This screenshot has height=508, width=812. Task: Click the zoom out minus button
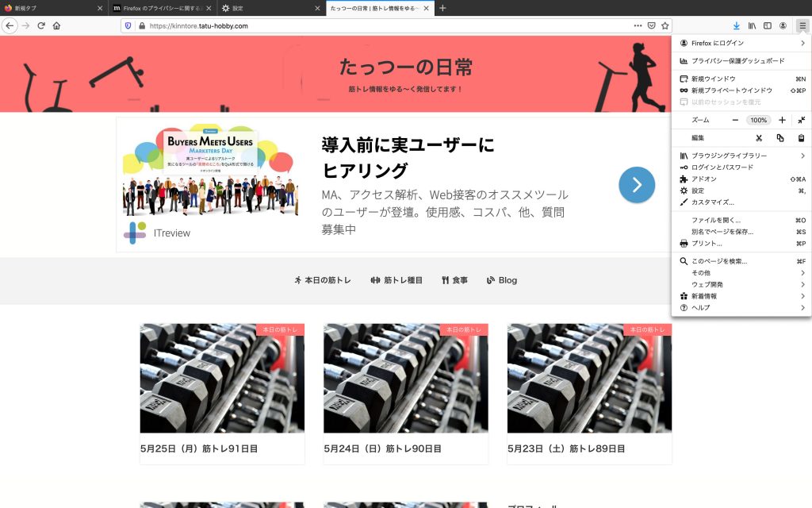tap(735, 120)
